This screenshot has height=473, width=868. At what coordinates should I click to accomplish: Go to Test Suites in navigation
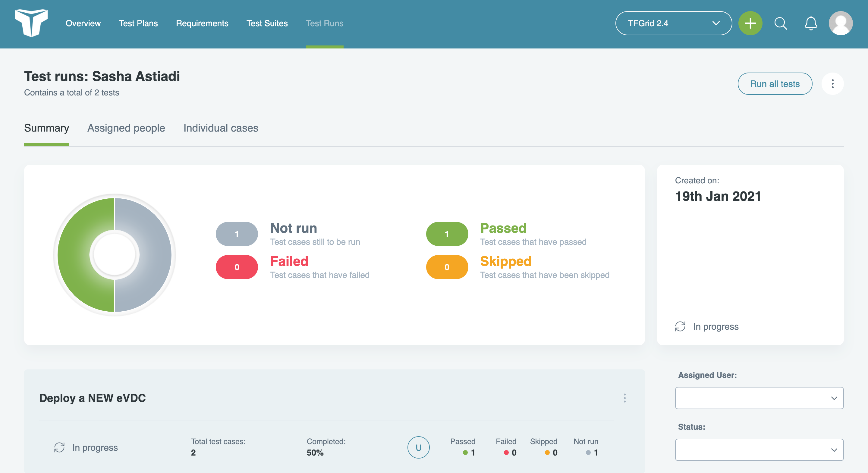pyautogui.click(x=267, y=23)
